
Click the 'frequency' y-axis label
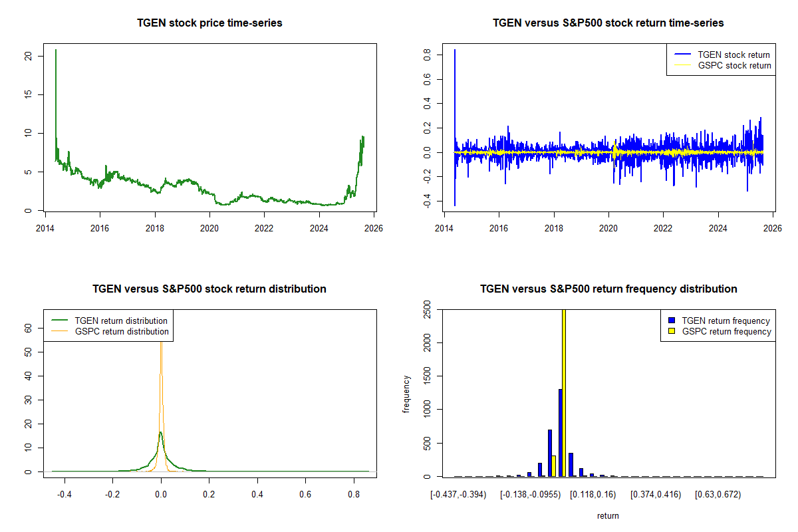(x=406, y=394)
